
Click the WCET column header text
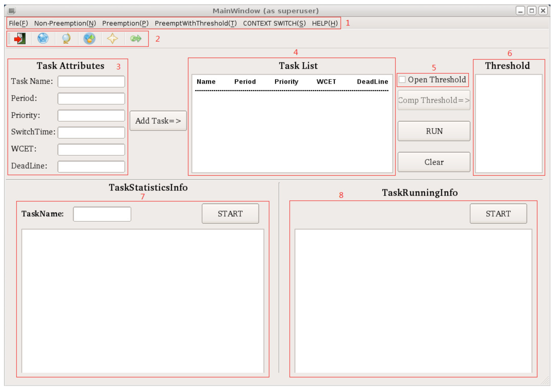click(x=326, y=82)
